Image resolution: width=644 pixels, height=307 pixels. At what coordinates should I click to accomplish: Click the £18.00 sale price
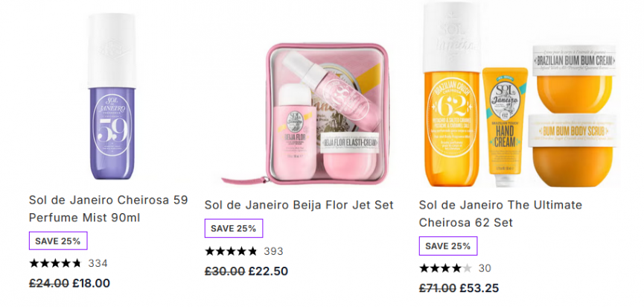pyautogui.click(x=91, y=283)
